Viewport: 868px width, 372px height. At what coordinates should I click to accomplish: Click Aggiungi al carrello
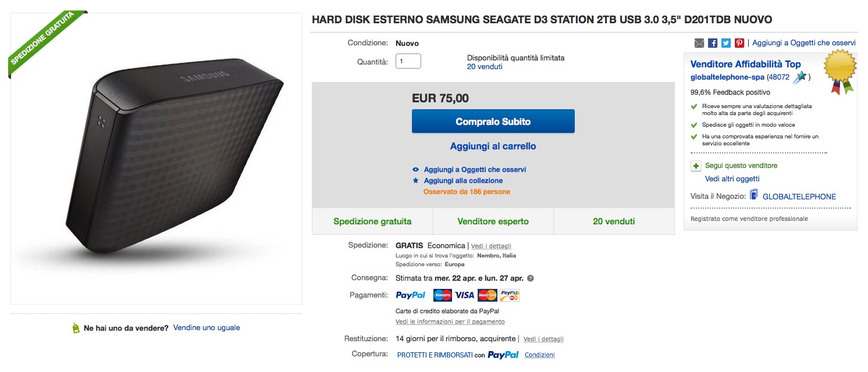point(493,146)
